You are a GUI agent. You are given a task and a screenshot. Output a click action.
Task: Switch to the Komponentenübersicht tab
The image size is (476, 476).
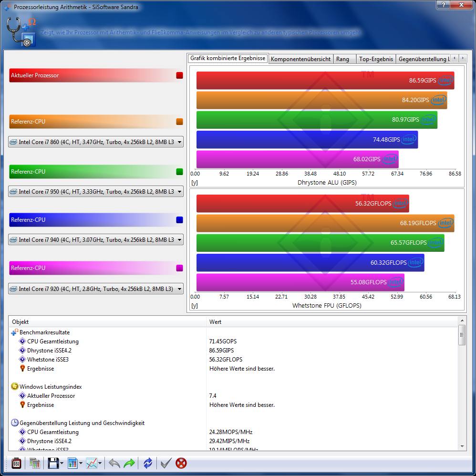tap(300, 59)
